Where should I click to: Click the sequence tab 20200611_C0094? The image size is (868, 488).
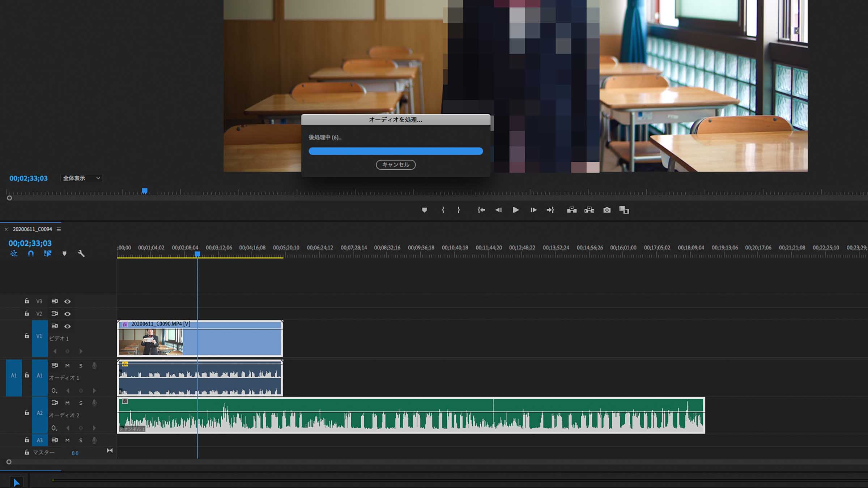pyautogui.click(x=32, y=229)
